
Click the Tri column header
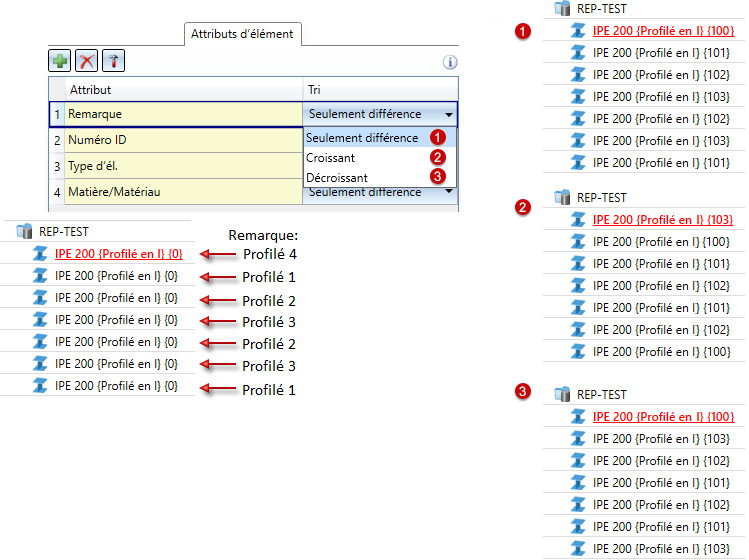click(x=380, y=89)
